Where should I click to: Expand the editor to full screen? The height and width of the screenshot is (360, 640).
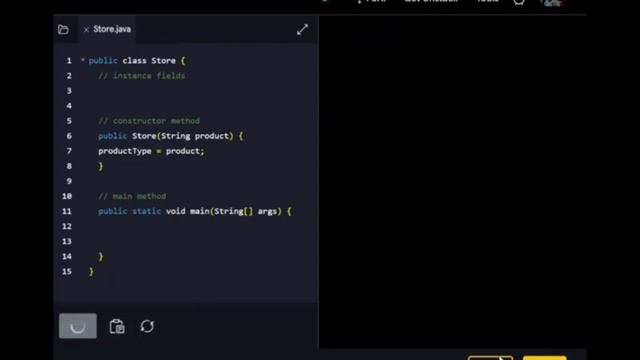click(302, 29)
